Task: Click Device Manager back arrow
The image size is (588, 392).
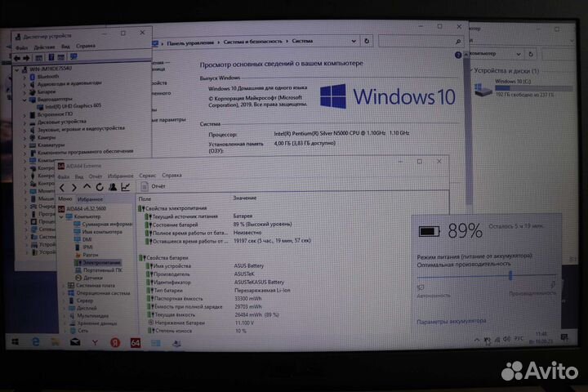Action: tap(17, 58)
